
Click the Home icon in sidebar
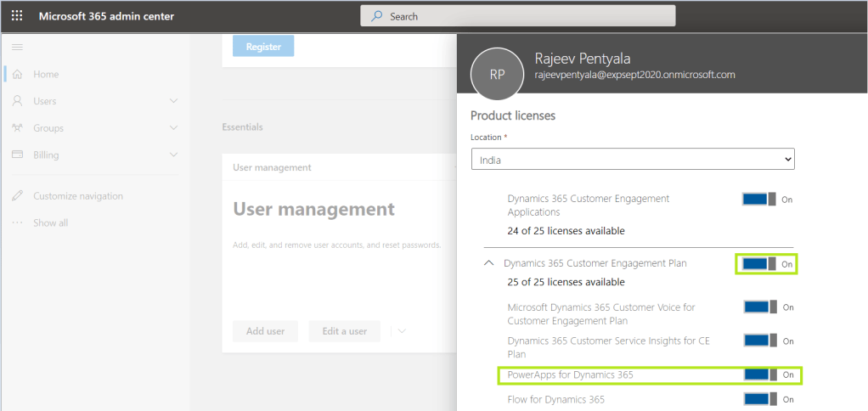coord(17,75)
